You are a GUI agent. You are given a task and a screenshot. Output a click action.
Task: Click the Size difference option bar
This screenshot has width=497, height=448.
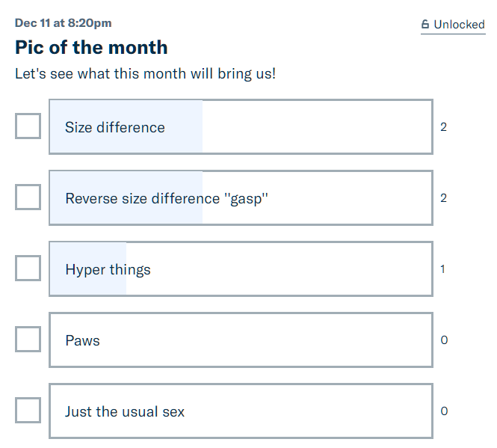(x=241, y=127)
